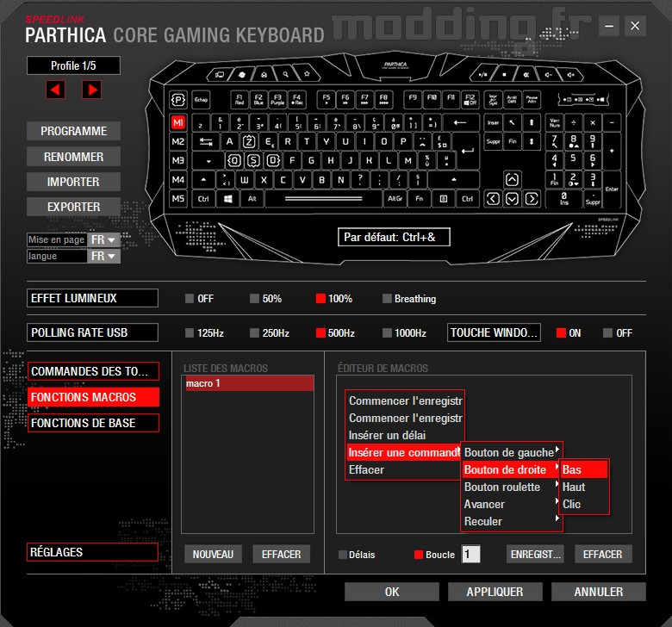Expand the Bouton roulette submenu
This screenshot has width=672, height=627.
click(511, 487)
